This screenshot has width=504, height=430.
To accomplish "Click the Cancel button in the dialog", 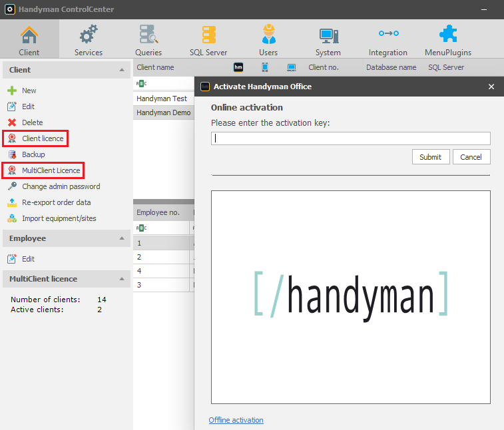I will pyautogui.click(x=471, y=157).
